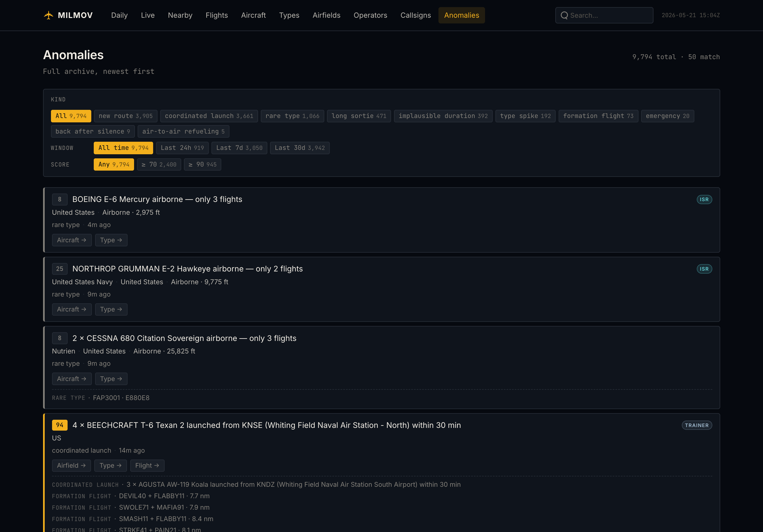Filter by long sortie kind

[359, 116]
